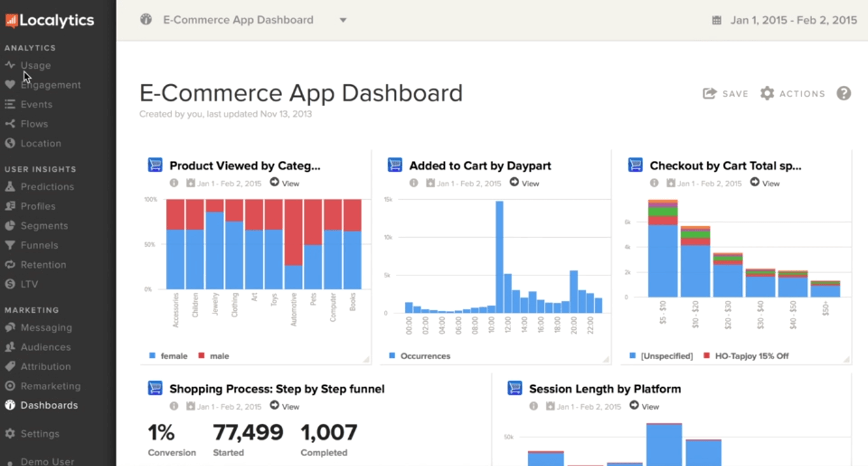Image resolution: width=868 pixels, height=466 pixels.
Task: Change the Jan 1 - Feb 2 date range
Action: [x=793, y=20]
